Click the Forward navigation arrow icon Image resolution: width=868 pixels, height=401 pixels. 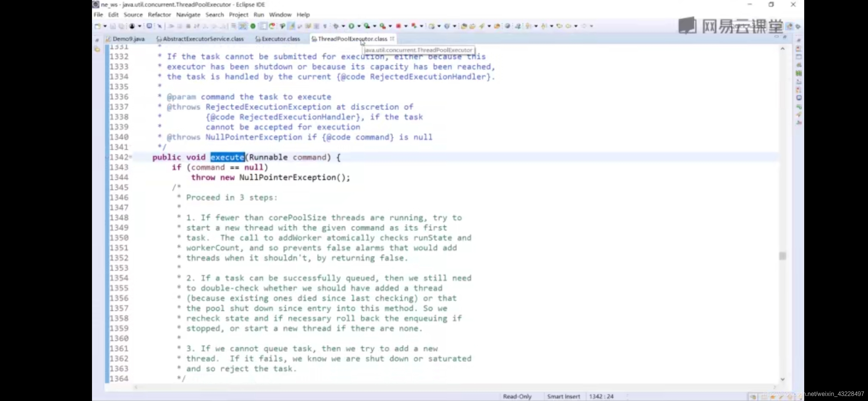click(x=584, y=26)
